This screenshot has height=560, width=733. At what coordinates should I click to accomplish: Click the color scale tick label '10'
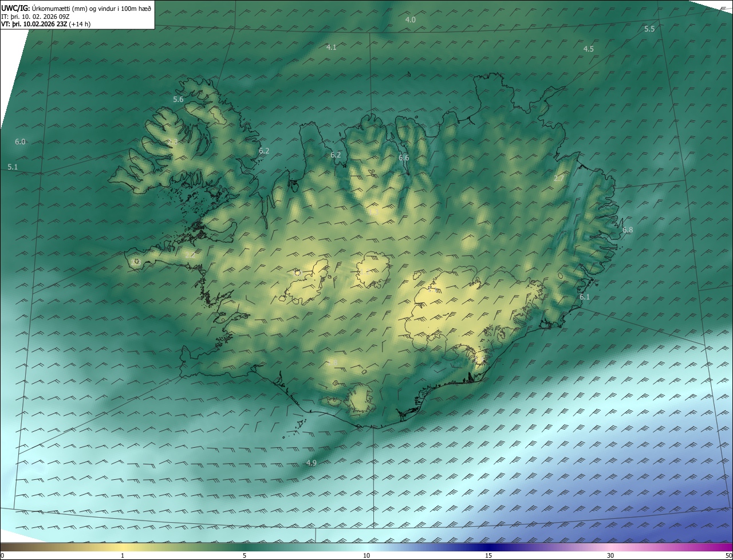click(366, 556)
